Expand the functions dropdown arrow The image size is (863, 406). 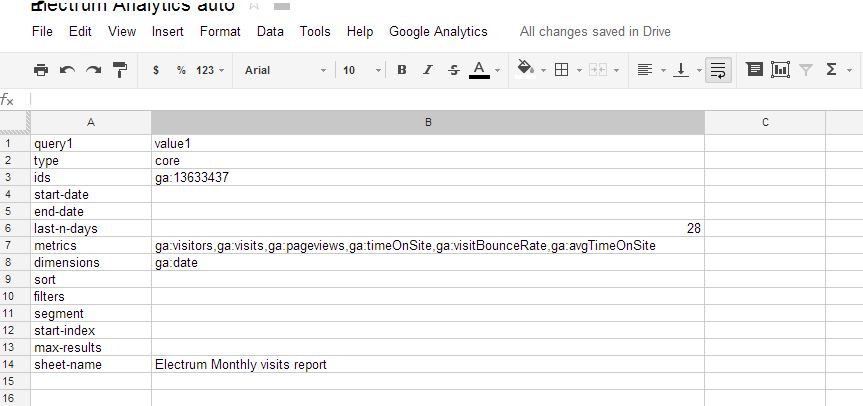coord(850,70)
